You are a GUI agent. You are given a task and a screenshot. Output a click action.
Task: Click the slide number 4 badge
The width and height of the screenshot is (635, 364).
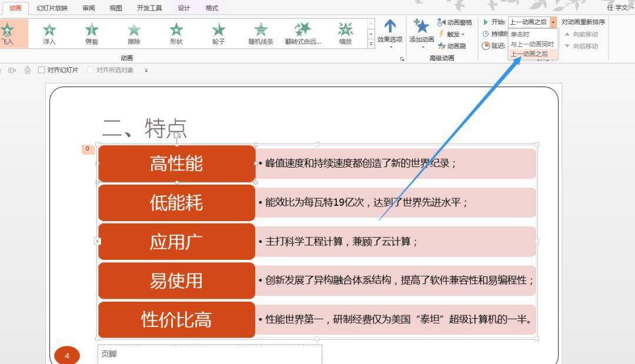tap(67, 356)
